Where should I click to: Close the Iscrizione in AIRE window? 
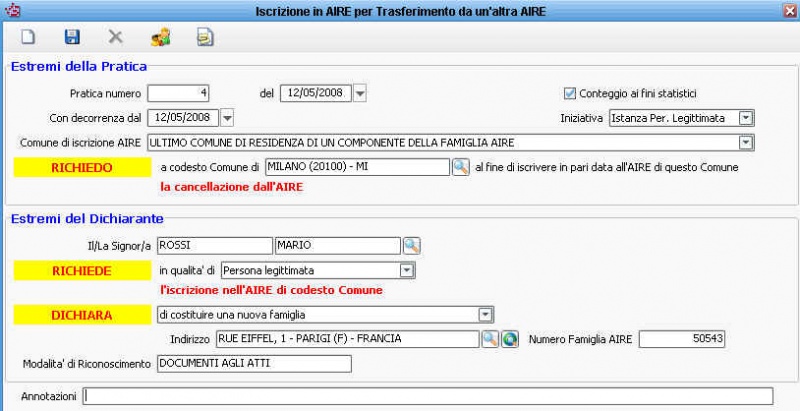791,11
